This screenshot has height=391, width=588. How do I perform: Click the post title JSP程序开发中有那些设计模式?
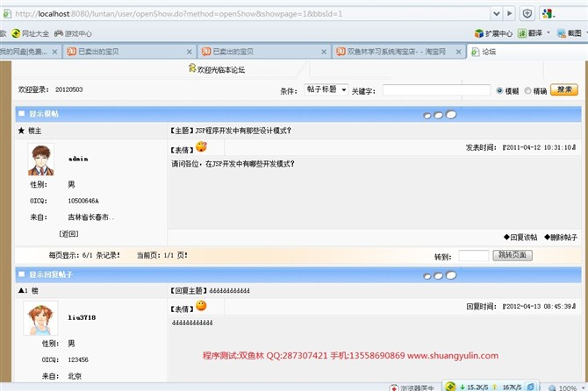(243, 131)
